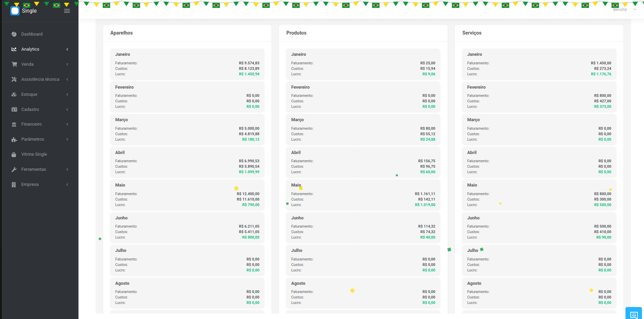The height and width of the screenshot is (319, 644).
Task: Click the Cadastro card icon
Action: (x=14, y=110)
